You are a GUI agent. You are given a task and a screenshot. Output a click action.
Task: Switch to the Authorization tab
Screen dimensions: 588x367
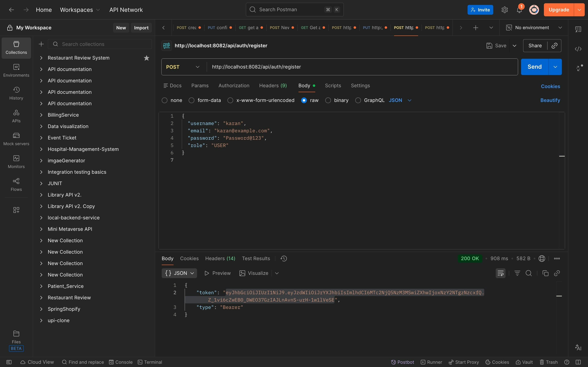(x=234, y=85)
